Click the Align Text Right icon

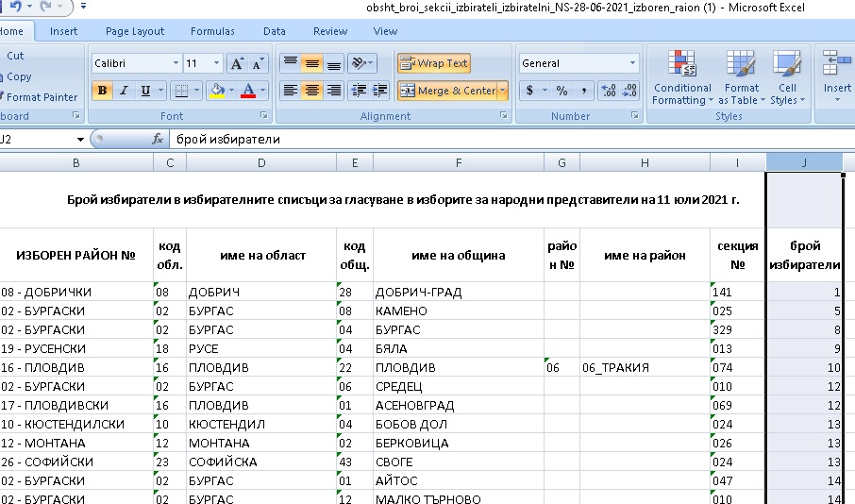click(x=335, y=91)
